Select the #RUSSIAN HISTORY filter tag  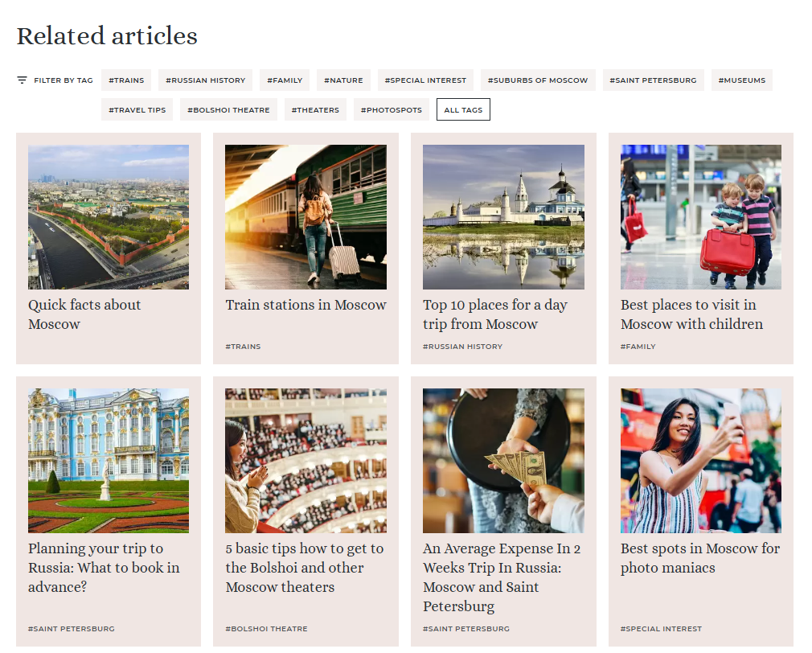point(205,80)
